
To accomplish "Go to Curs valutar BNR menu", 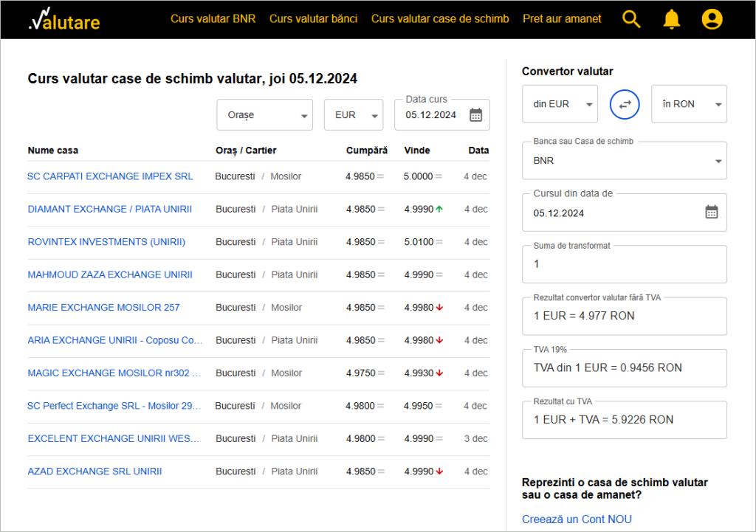I will (213, 19).
